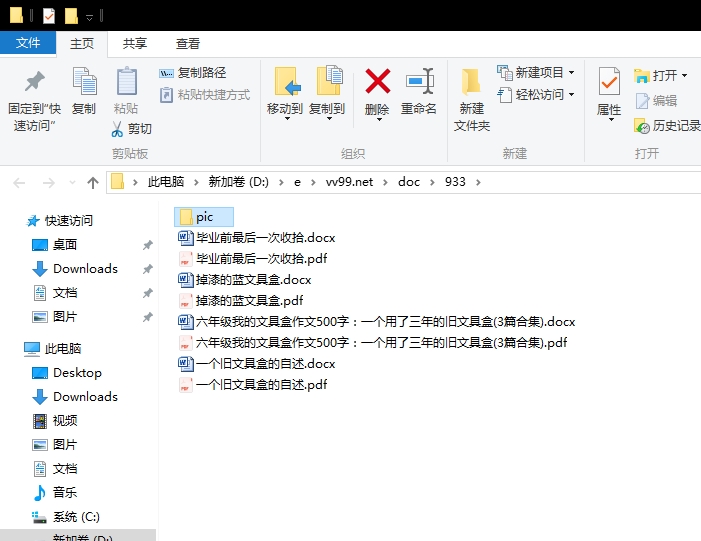701x541 pixels.
Task: Click doc breadcrumb in address bar
Action: click(x=409, y=182)
